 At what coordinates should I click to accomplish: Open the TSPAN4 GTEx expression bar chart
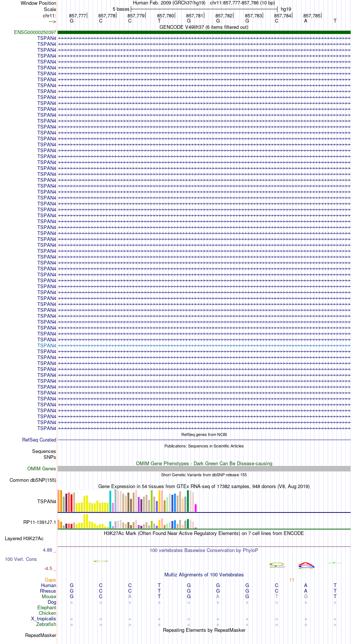(127, 501)
